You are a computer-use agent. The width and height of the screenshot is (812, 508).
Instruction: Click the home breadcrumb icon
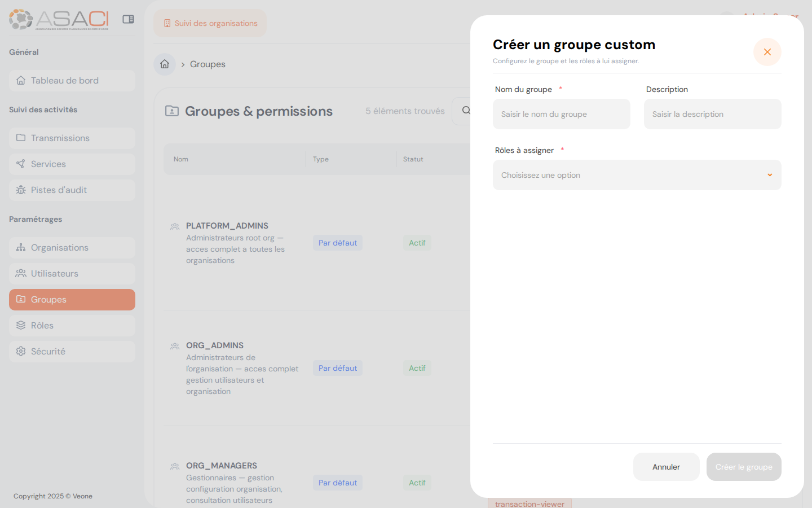(164, 64)
